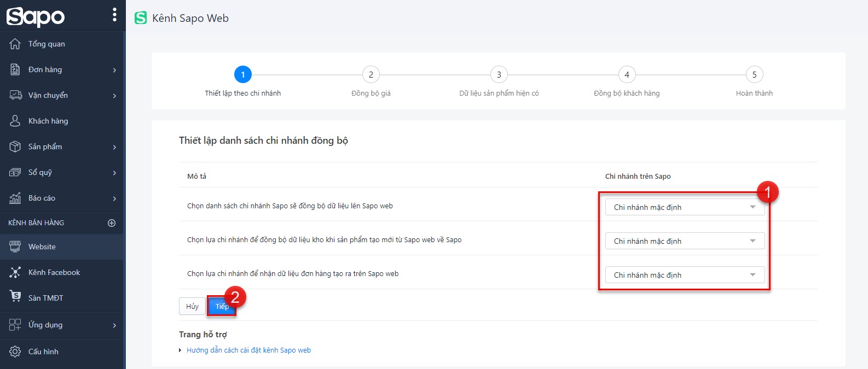Open Hướng dẫn cách cài đặt kênh Sapo web link
868x369 pixels.
(x=248, y=350)
